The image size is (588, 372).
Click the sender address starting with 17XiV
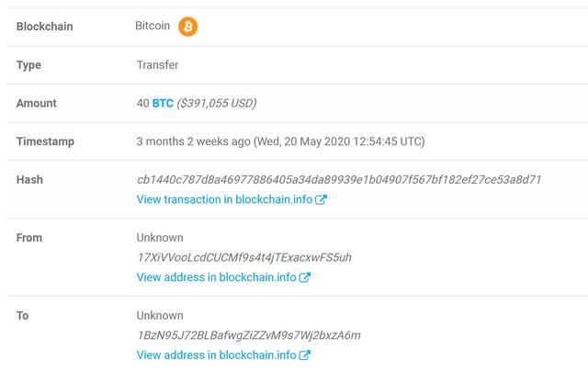[x=243, y=257]
